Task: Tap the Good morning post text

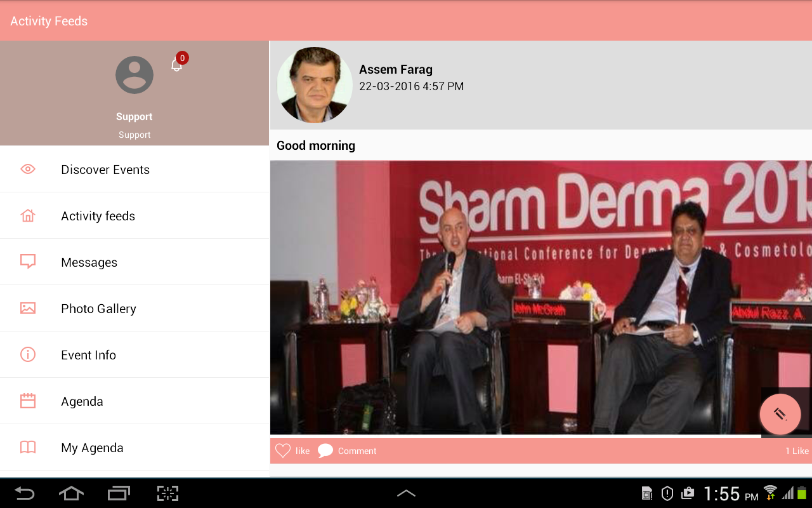Action: [x=316, y=145]
